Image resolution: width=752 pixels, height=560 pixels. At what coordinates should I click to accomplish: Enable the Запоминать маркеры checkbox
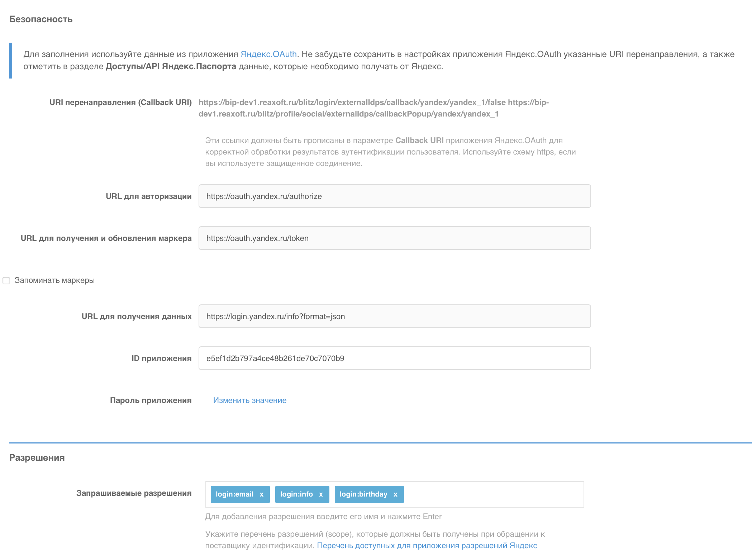click(x=6, y=280)
